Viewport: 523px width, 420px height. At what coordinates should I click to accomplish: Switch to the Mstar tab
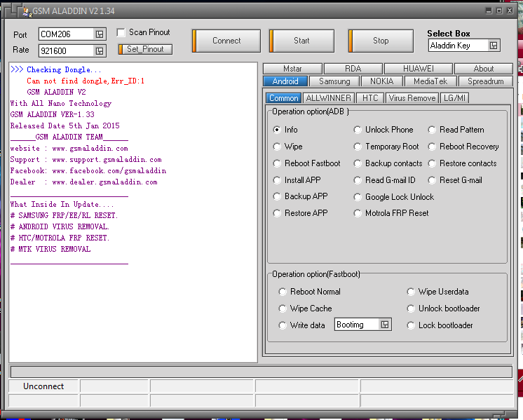tap(292, 69)
